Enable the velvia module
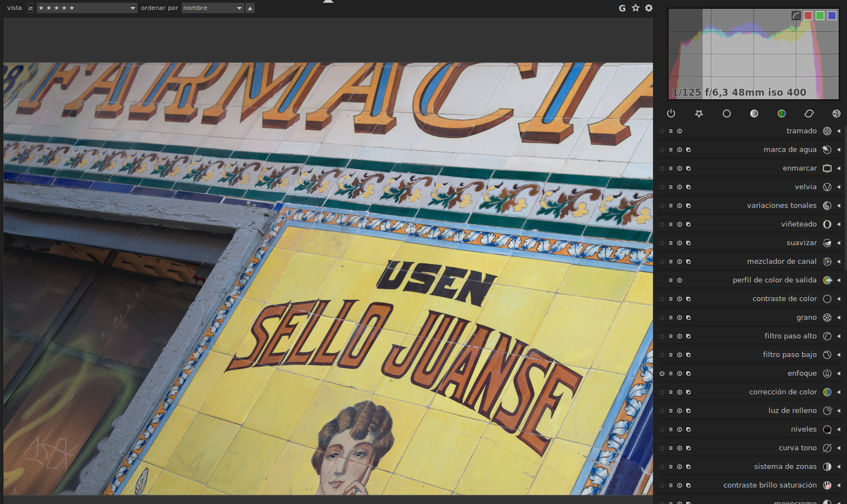Image resolution: width=847 pixels, height=504 pixels. tap(662, 187)
